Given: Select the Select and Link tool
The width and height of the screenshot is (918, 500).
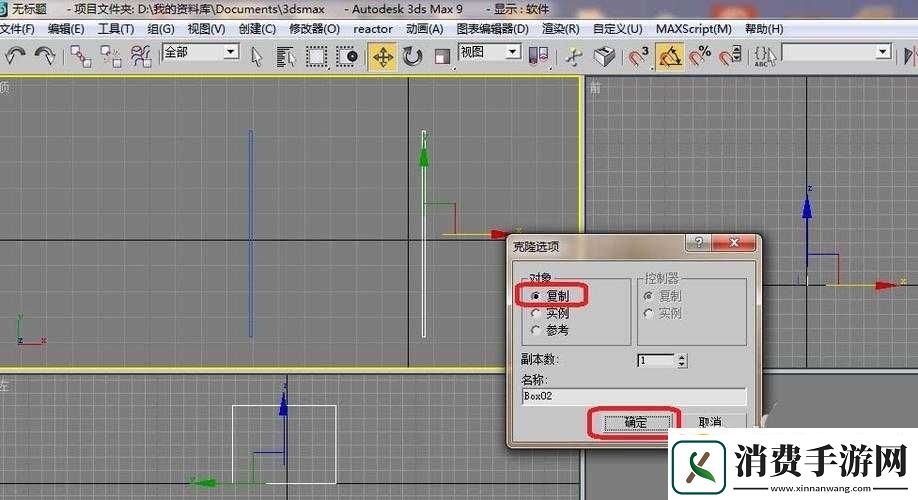Looking at the screenshot, I should pyautogui.click(x=80, y=56).
